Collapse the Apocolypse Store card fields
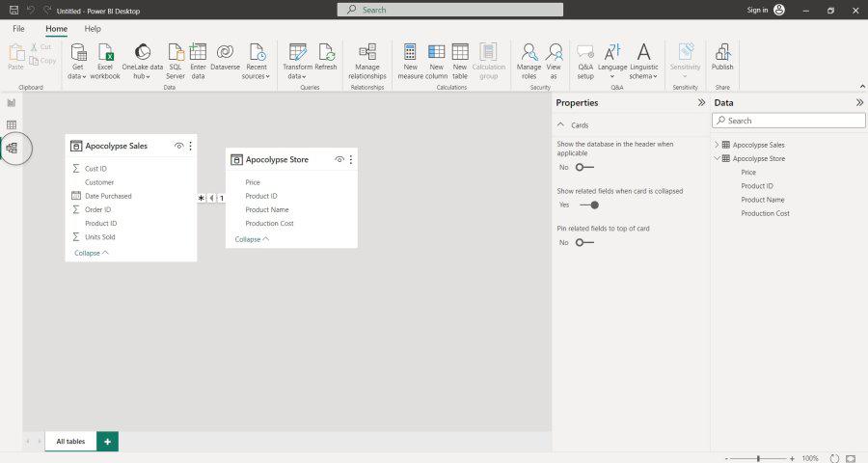 click(x=252, y=239)
